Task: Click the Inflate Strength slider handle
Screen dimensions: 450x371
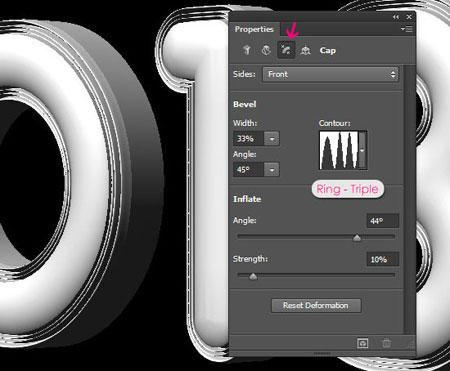Action: 253,276
